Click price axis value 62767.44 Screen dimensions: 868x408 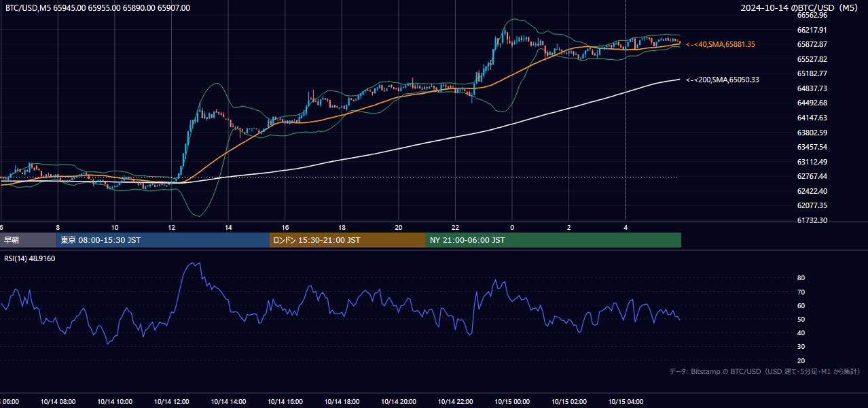click(812, 176)
